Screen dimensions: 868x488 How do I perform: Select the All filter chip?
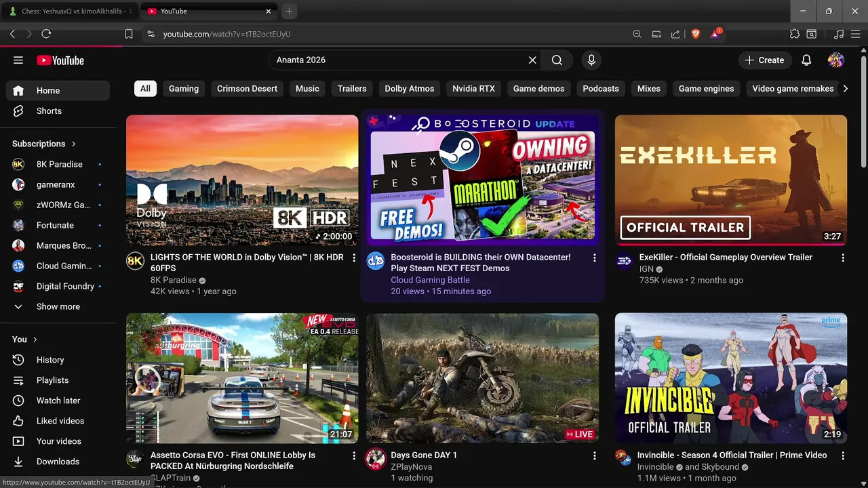click(x=145, y=89)
